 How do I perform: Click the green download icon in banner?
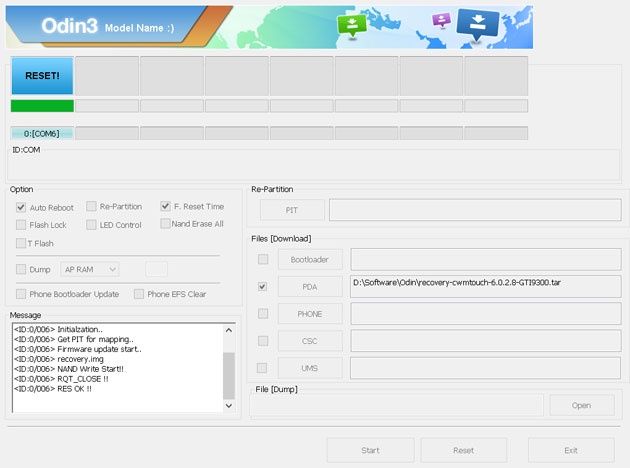(352, 26)
